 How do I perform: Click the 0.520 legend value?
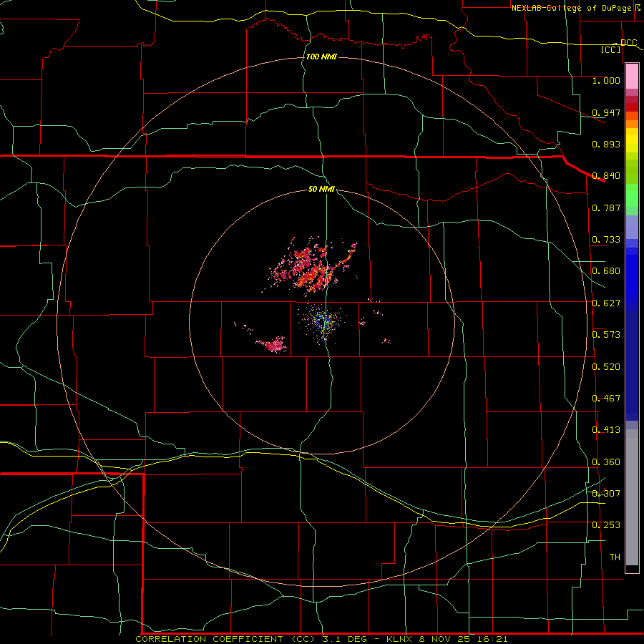click(x=606, y=367)
